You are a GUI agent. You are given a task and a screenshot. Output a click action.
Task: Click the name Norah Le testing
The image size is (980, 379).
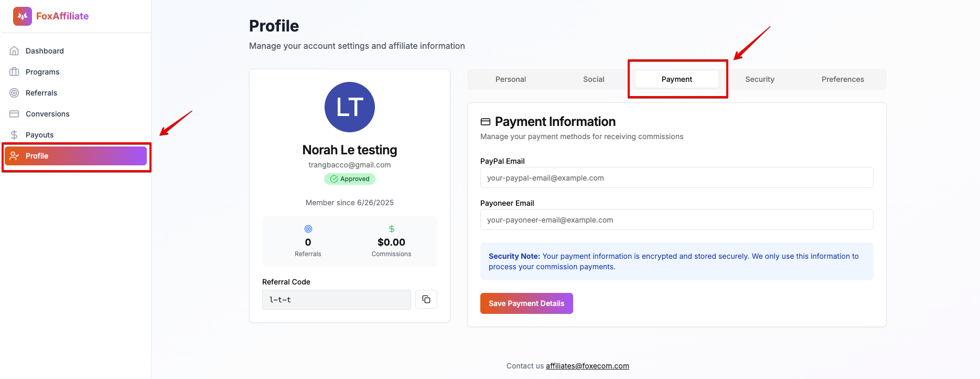point(350,150)
